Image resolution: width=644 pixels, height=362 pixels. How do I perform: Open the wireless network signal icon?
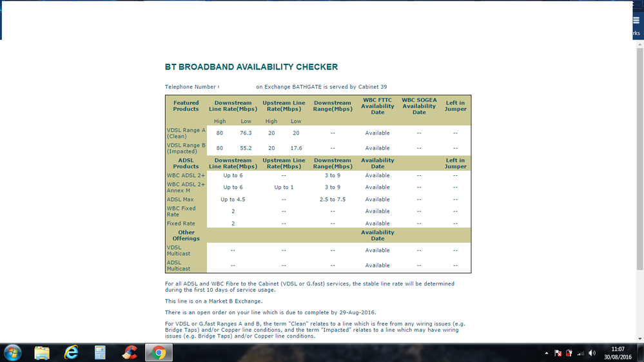pos(580,353)
